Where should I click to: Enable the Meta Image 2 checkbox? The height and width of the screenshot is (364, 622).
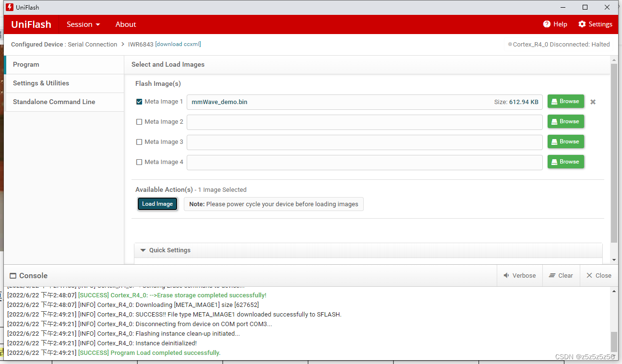click(x=139, y=122)
